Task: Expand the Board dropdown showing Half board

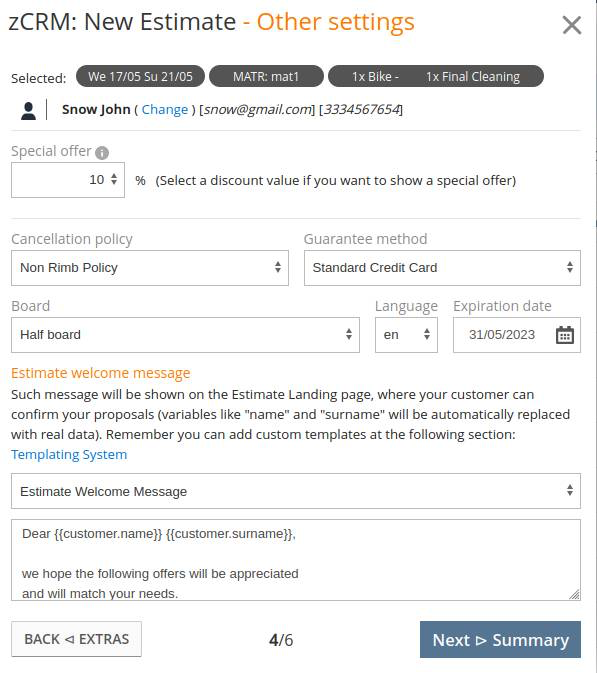Action: (x=185, y=335)
